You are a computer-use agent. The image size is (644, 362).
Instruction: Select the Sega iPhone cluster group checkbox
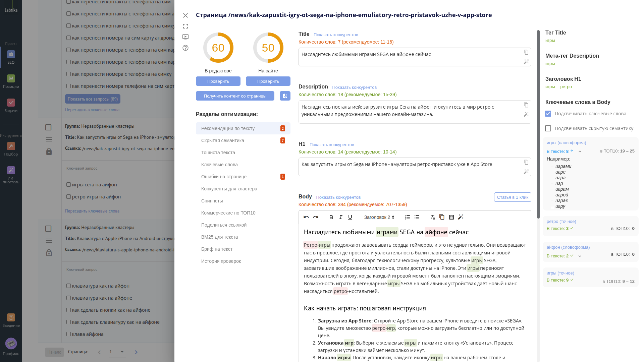coord(48,127)
